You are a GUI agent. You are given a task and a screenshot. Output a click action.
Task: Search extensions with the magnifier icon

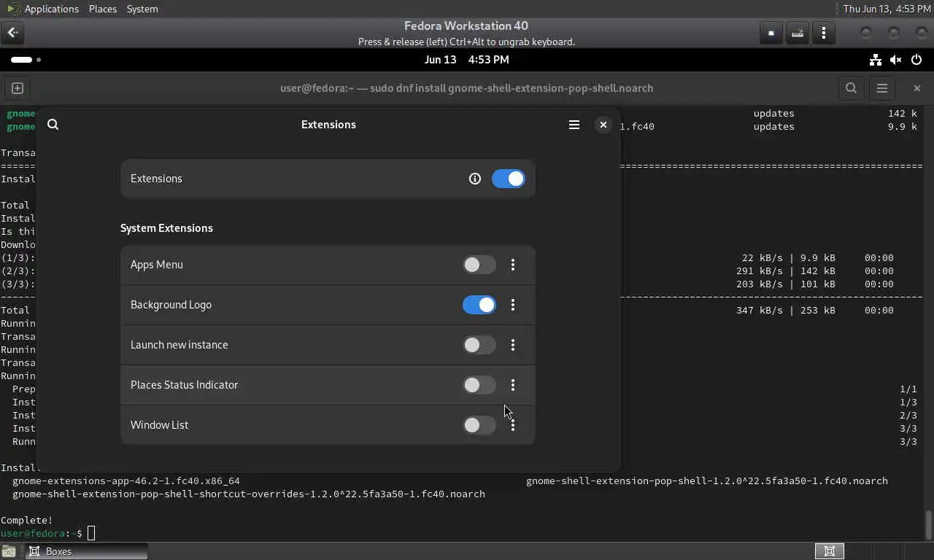pos(53,125)
